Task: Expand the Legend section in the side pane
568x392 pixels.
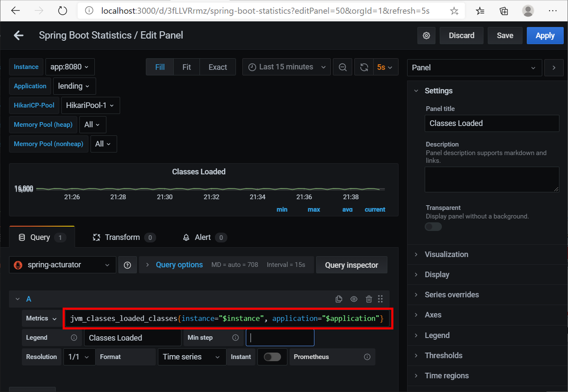Action: click(437, 335)
